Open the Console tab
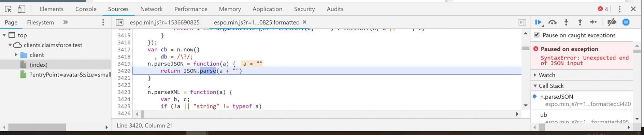Viewport: 644px width, 135px height. (86, 9)
